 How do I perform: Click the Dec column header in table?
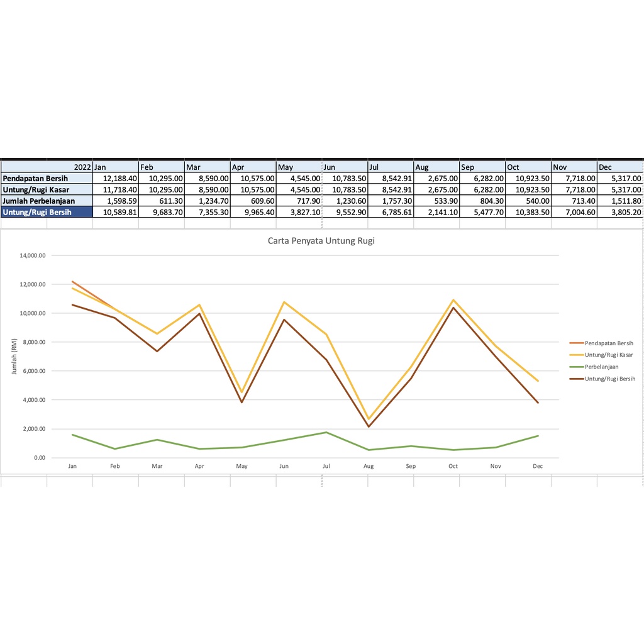pyautogui.click(x=620, y=167)
